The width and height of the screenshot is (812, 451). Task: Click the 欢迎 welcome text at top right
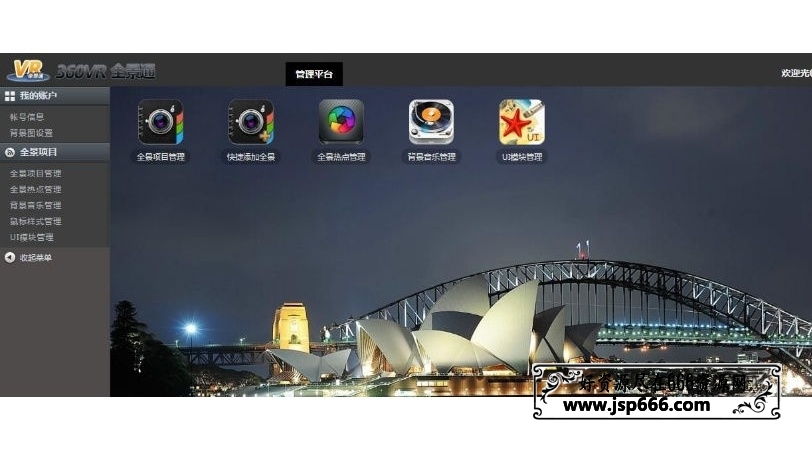795,73
